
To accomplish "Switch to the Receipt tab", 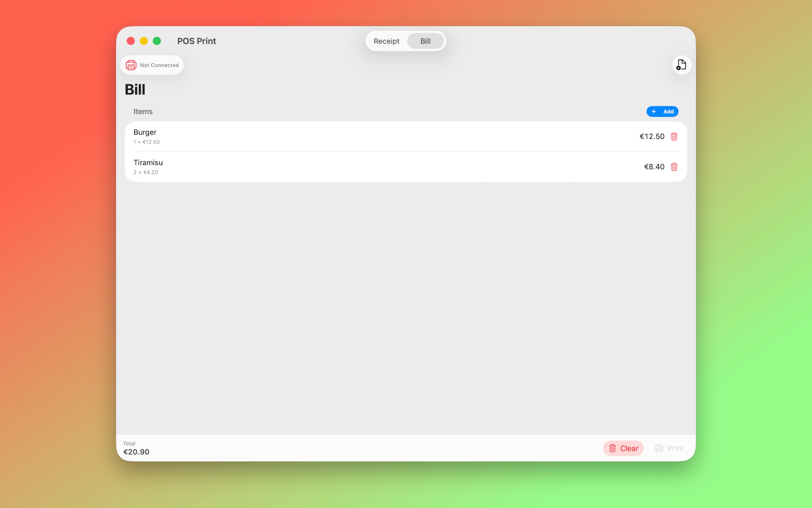I will pos(386,41).
